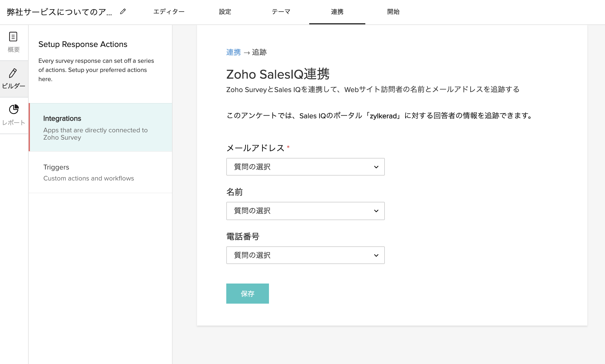The height and width of the screenshot is (364, 605).
Task: Click chevron arrow in 電話番号 dropdown
Action: [x=376, y=255]
